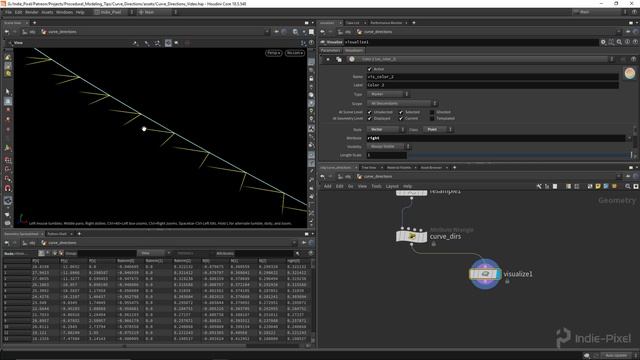
Task: Click the magnet snapping icon in left toolbar
Action: (x=8, y=188)
